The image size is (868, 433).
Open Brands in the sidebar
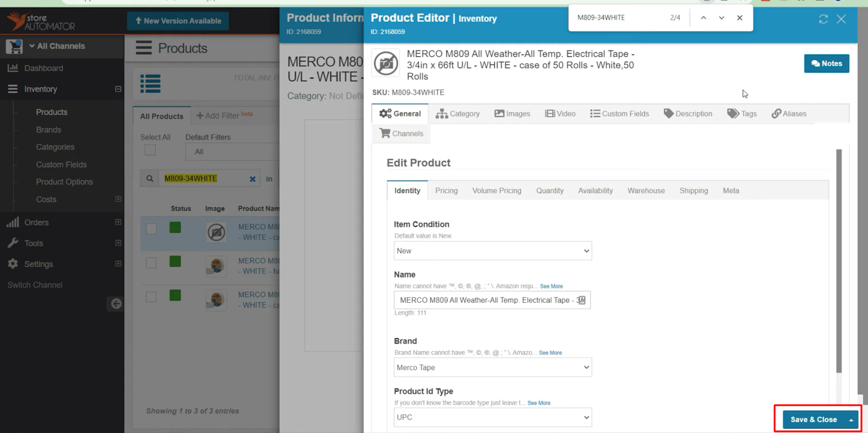[x=48, y=130]
